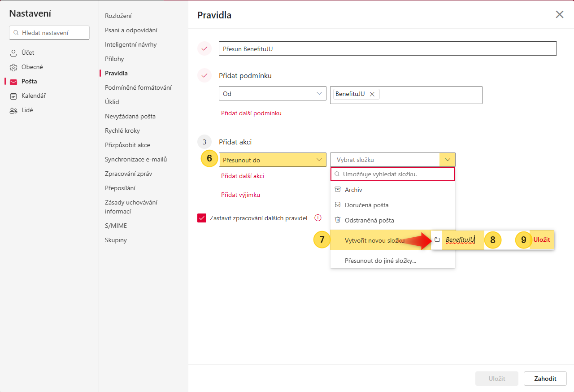Click the Účet person icon
Viewport: 574px width, 392px height.
pos(13,53)
